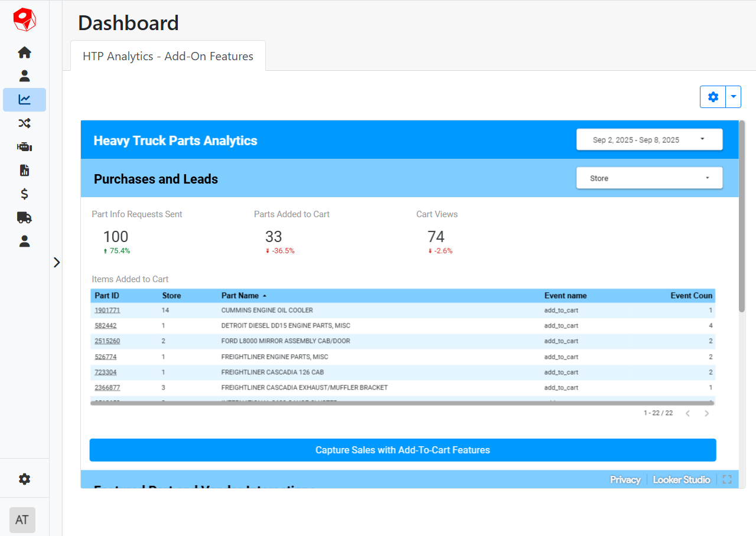Expand the caret next to gear button
This screenshot has height=536, width=756.
click(733, 97)
